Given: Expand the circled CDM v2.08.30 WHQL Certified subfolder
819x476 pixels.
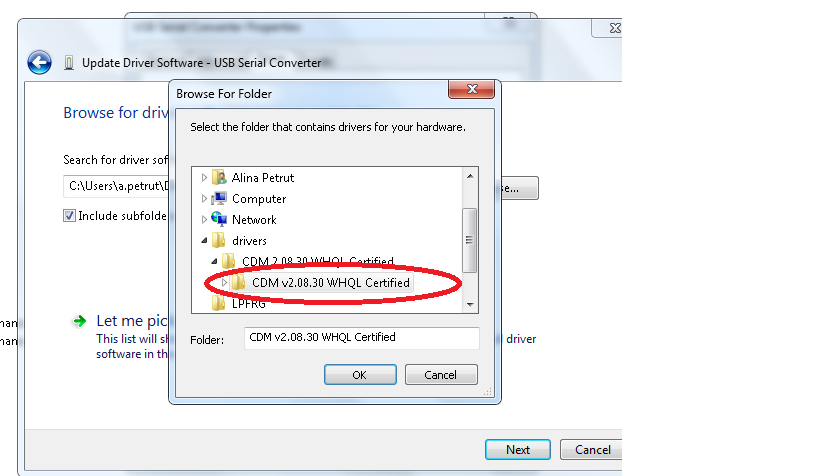Looking at the screenshot, I should pyautogui.click(x=224, y=283).
